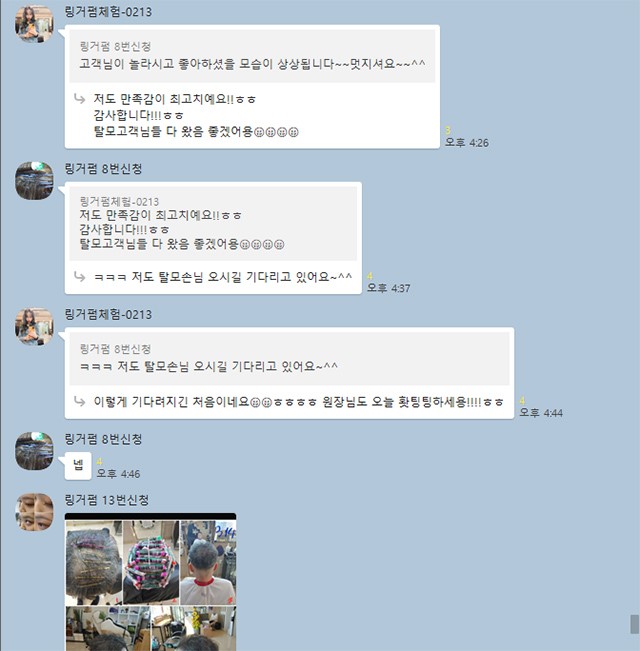Open 링거펌 13번신청 profile avatar
Image resolution: width=640 pixels, height=651 pixels.
34,512
